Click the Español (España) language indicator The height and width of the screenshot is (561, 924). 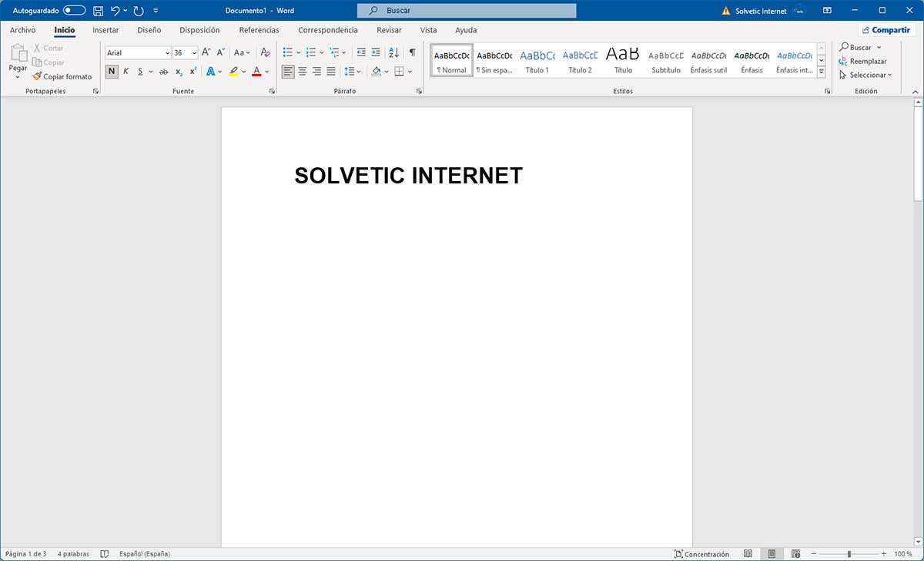point(145,553)
